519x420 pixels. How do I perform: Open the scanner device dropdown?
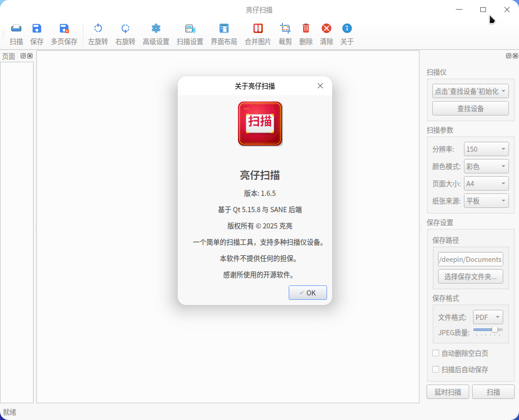pyautogui.click(x=470, y=91)
